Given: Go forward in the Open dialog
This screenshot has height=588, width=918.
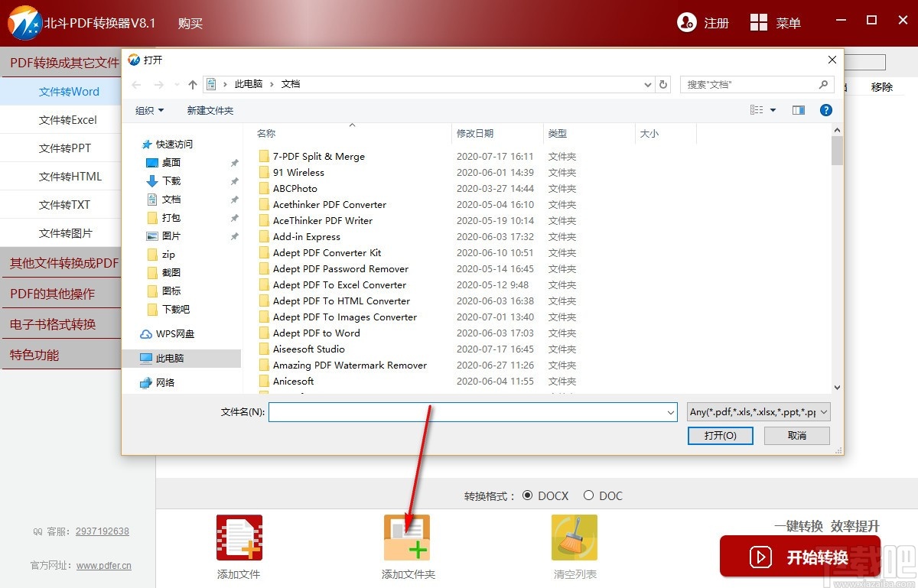Looking at the screenshot, I should pyautogui.click(x=159, y=84).
